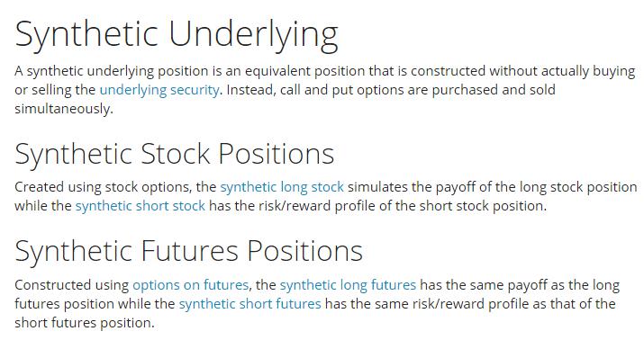Click the phrase "profile of the short stock position"

tap(440, 206)
